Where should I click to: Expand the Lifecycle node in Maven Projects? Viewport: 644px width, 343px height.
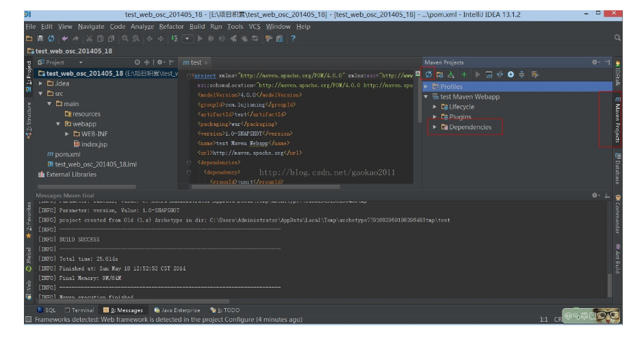point(435,107)
